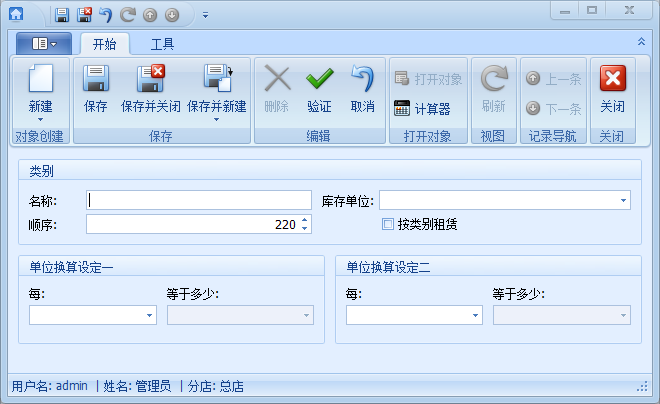660x404 pixels.
Task: Click the window resize grip corner
Action: point(642,386)
